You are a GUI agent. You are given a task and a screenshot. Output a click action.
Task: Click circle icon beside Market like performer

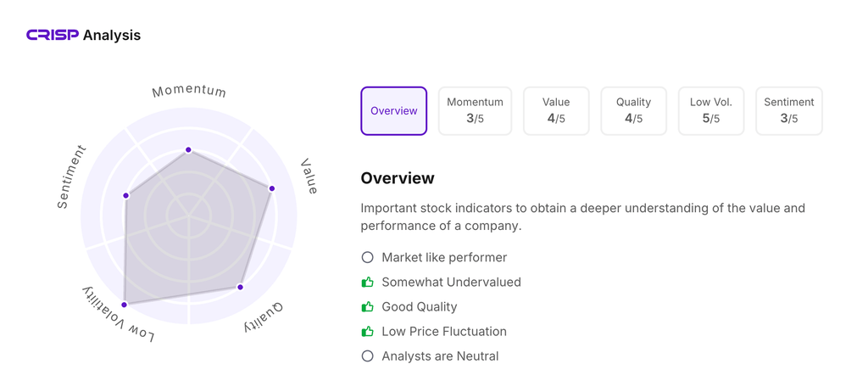point(367,257)
